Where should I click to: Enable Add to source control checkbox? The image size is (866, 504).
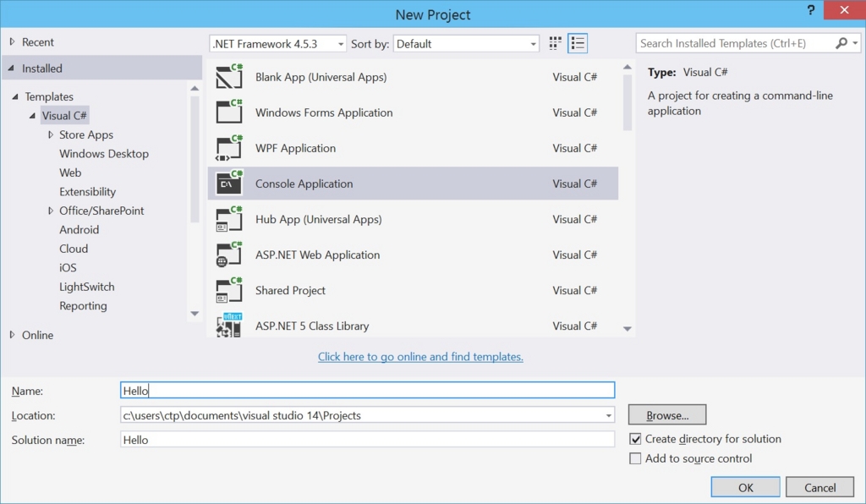[x=635, y=458]
